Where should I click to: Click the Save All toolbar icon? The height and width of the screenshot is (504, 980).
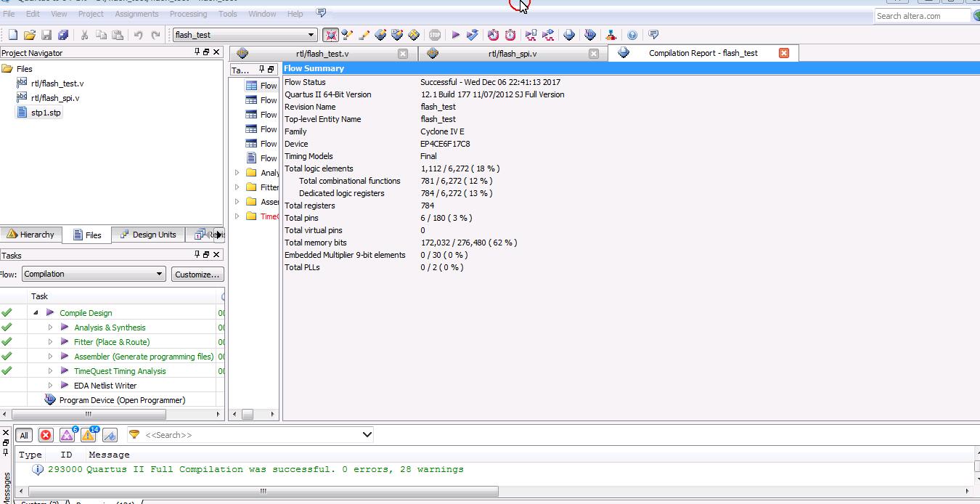(63, 35)
